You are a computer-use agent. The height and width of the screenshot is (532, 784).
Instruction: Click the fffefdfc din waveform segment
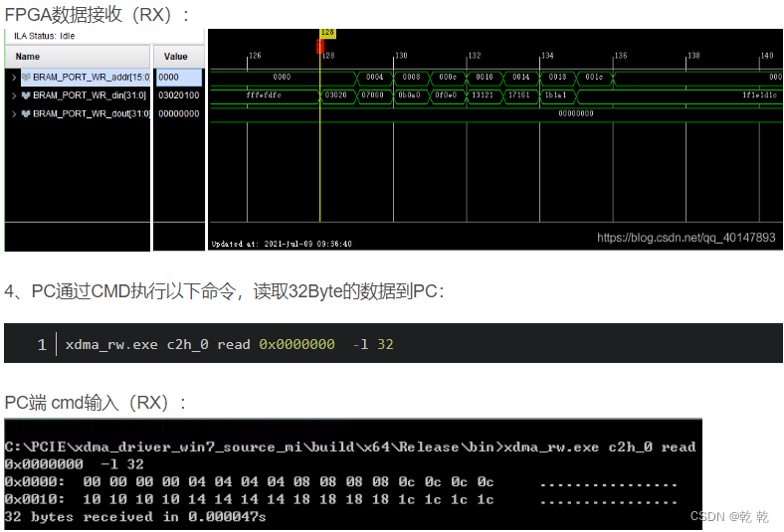pyautogui.click(x=264, y=94)
